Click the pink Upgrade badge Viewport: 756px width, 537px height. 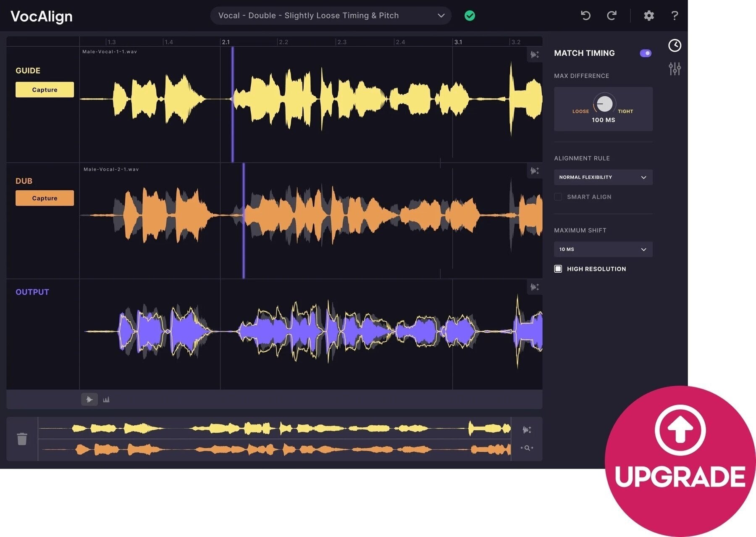coord(680,461)
